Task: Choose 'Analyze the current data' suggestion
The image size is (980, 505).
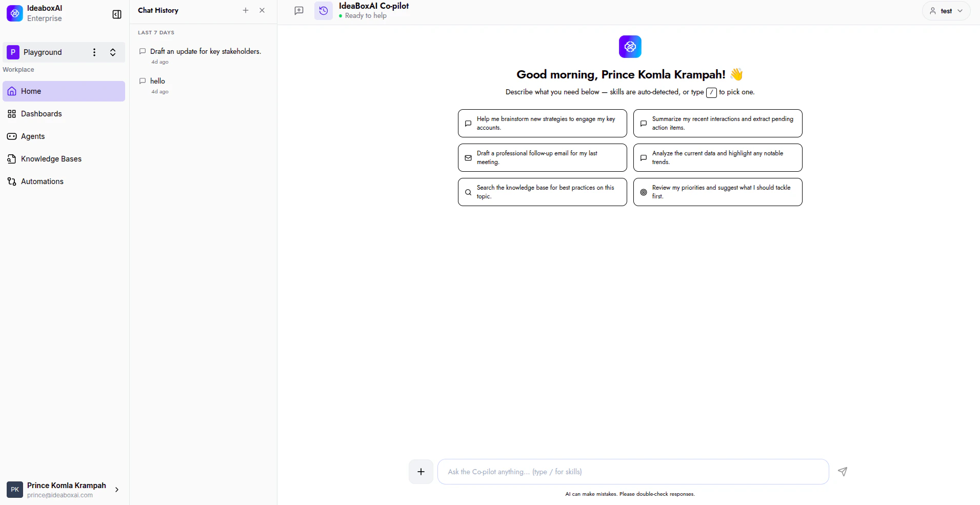Action: coord(718,157)
